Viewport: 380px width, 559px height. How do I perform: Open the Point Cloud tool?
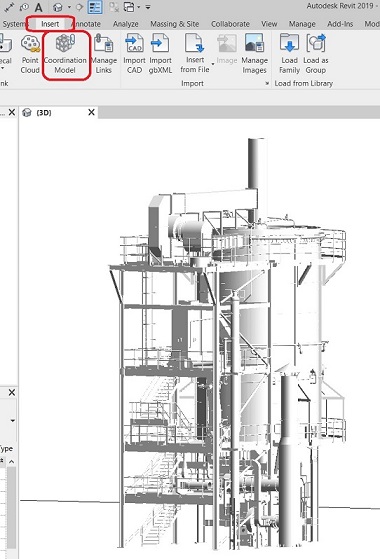click(x=30, y=55)
